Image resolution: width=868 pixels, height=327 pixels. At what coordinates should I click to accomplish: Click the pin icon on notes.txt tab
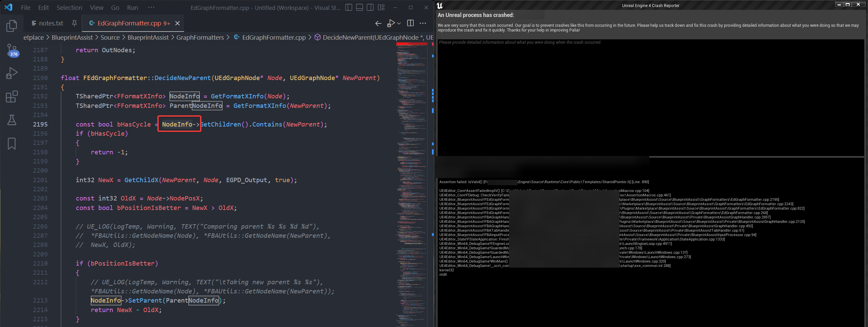click(74, 23)
